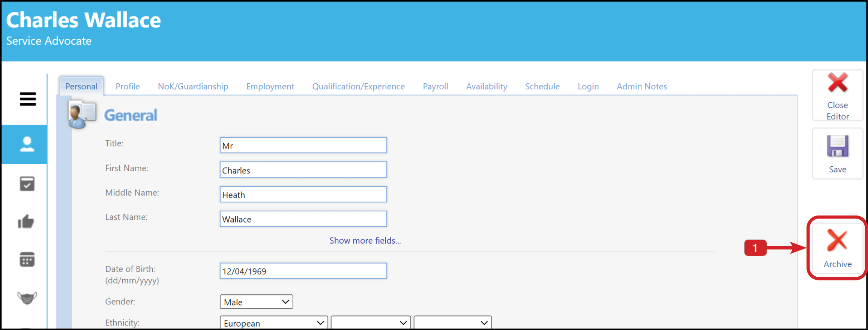Viewport: 868px width, 330px height.
Task: Expand the Gender dropdown showing Male
Action: (x=256, y=302)
